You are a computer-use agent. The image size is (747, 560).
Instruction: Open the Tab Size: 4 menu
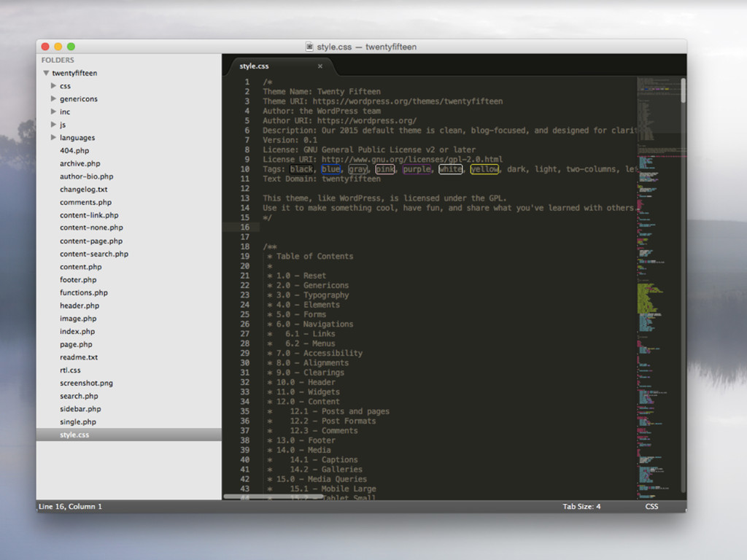(x=581, y=506)
